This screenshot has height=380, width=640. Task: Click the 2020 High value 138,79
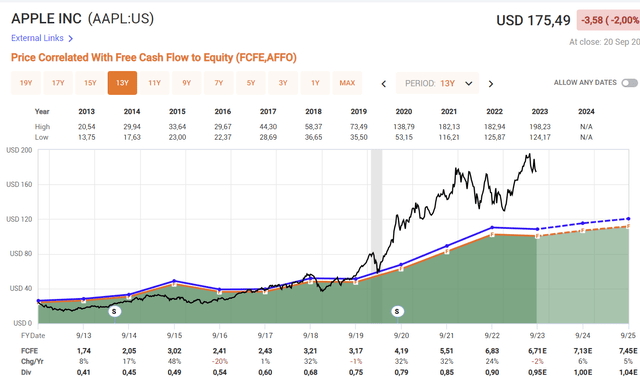click(x=404, y=127)
